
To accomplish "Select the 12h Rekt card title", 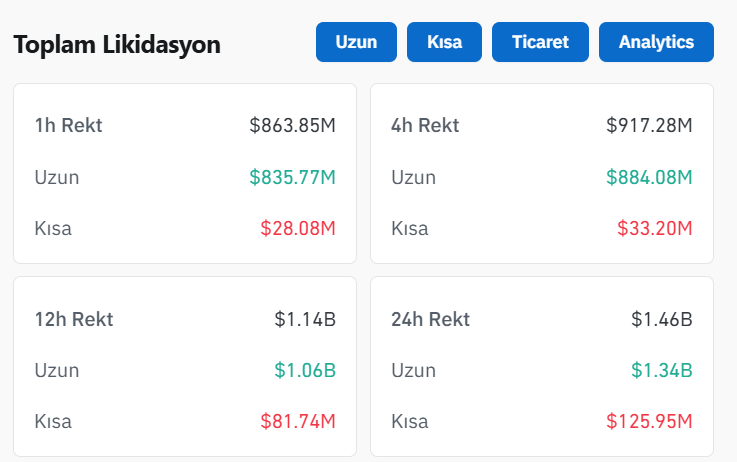I will click(74, 319).
